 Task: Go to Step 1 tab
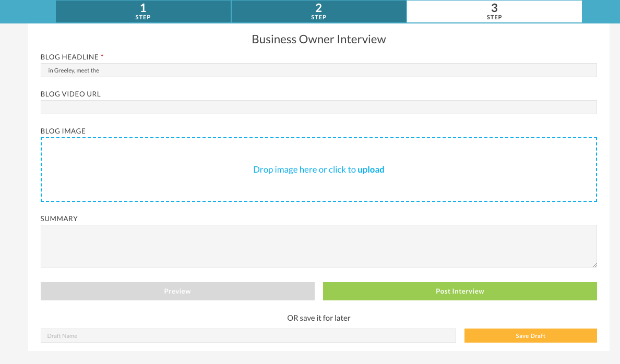point(143,11)
